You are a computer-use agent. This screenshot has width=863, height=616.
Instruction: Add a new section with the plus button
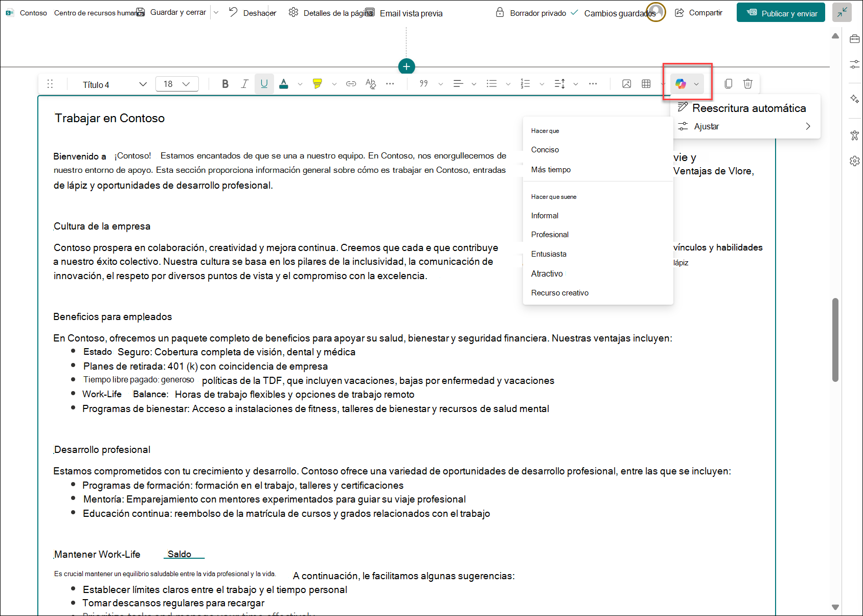[406, 66]
